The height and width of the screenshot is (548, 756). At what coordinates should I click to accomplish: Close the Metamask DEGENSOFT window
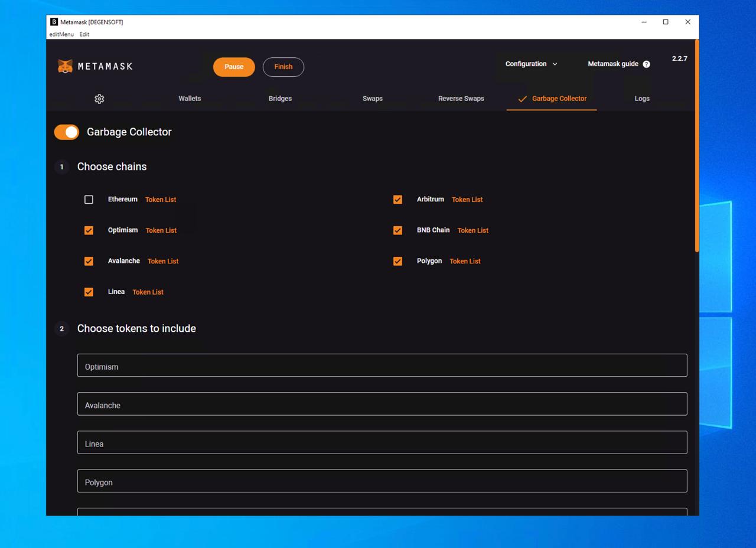[687, 22]
